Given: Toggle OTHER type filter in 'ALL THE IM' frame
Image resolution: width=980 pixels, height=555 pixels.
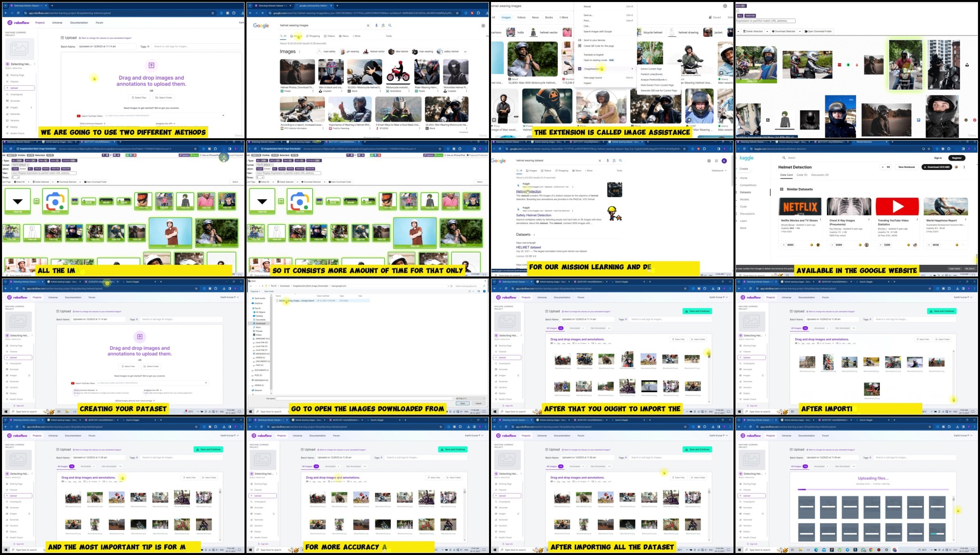Looking at the screenshot, I should pos(69,160).
